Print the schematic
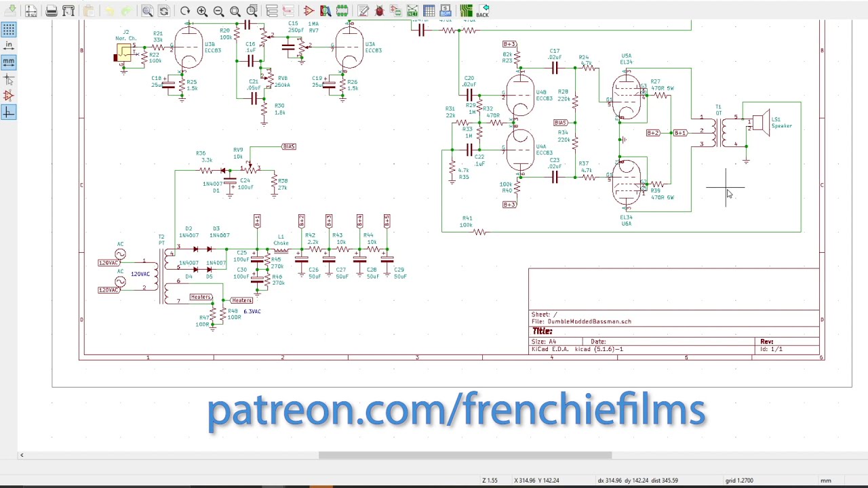The height and width of the screenshot is (488, 868). coord(52,11)
